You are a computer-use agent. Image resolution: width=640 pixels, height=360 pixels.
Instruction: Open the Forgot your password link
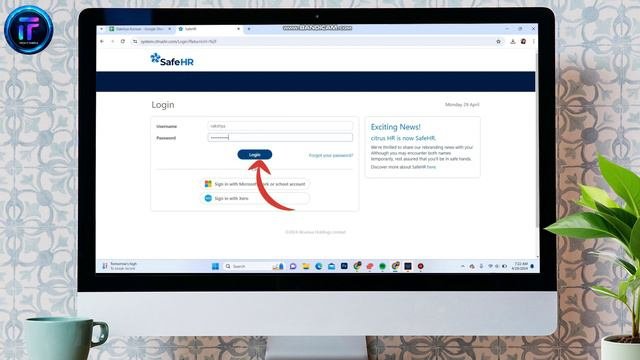pyautogui.click(x=331, y=156)
